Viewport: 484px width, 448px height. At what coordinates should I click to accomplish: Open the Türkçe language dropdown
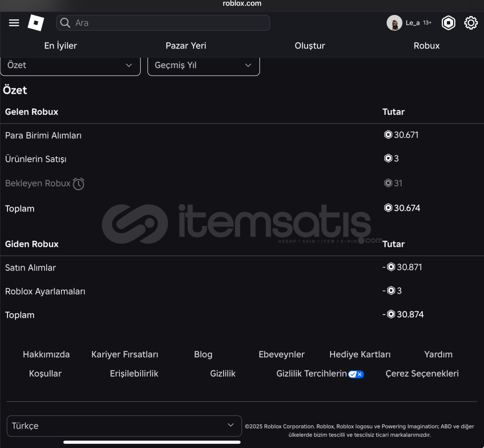124,426
